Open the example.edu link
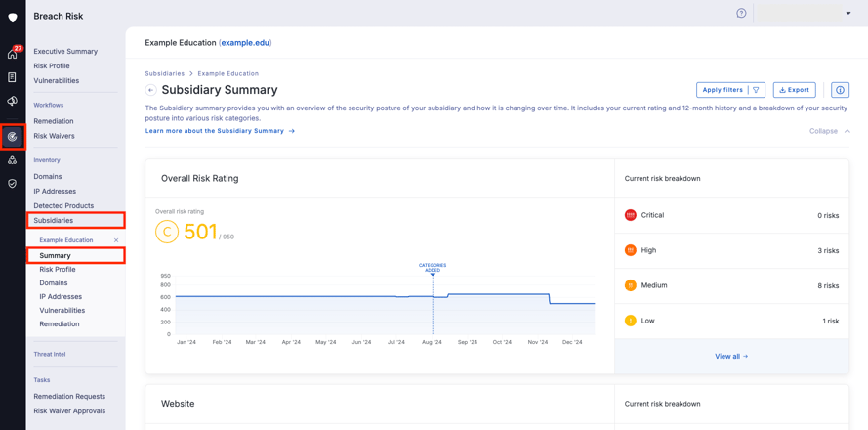This screenshot has height=430, width=868. tap(246, 43)
